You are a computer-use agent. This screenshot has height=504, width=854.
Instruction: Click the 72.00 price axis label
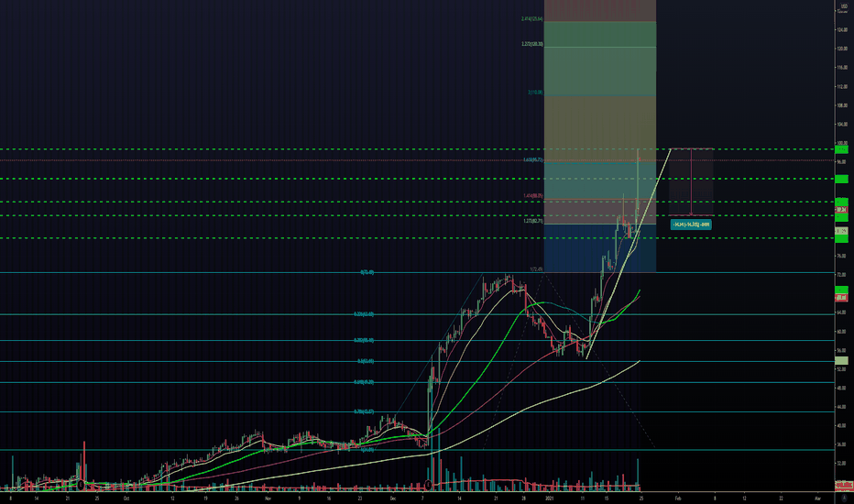(x=841, y=275)
